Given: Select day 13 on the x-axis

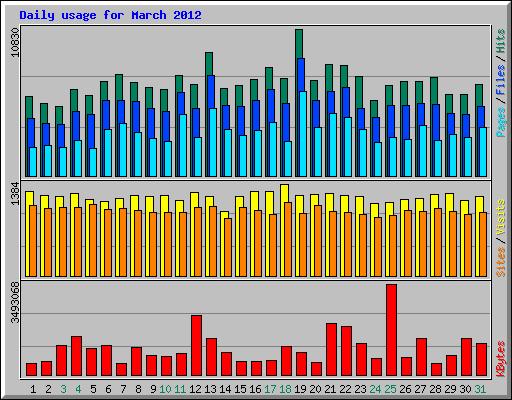Looking at the screenshot, I should [x=210, y=389].
